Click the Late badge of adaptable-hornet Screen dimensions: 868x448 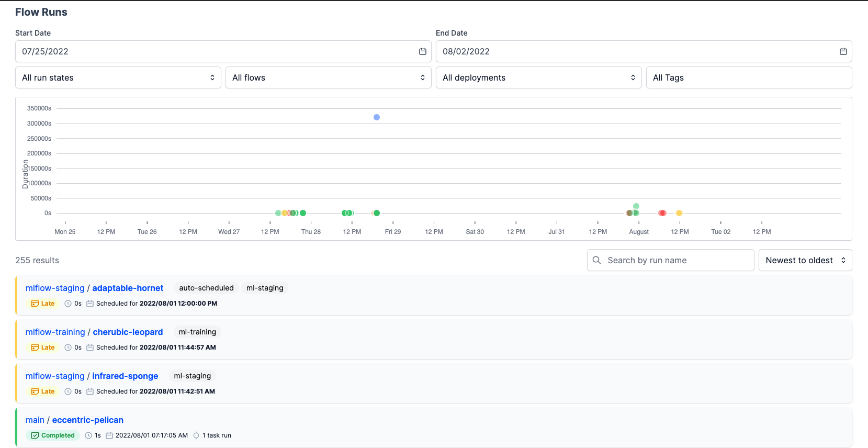[42, 304]
